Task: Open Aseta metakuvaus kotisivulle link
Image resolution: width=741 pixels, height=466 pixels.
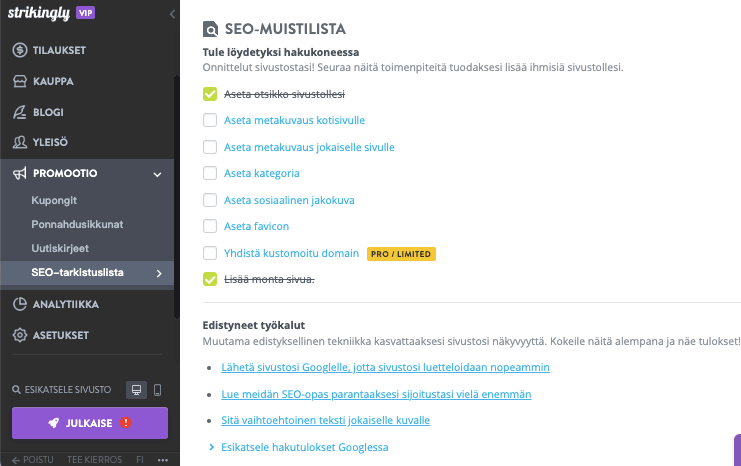Action: point(294,121)
